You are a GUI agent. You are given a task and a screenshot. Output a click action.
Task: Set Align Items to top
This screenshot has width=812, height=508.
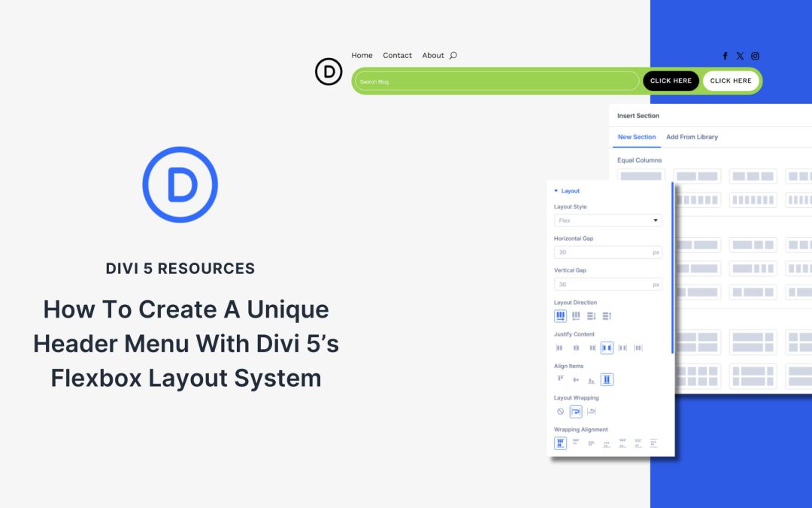coord(560,379)
